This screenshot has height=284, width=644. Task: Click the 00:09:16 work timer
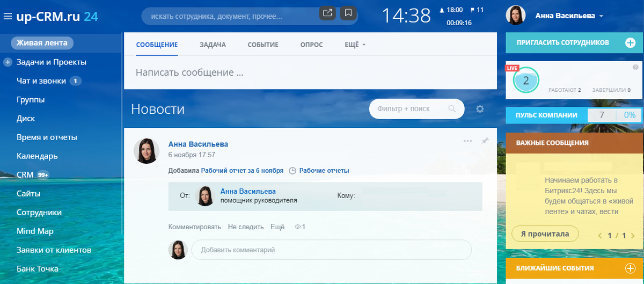459,23
